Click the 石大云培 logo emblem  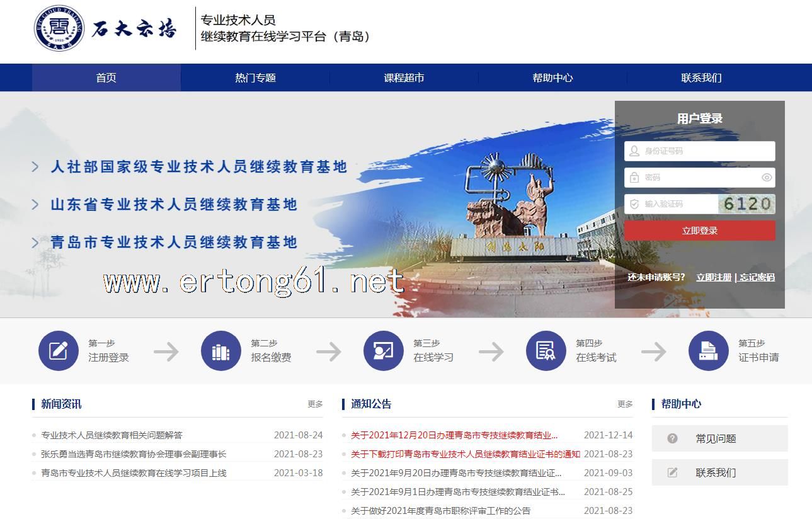59,28
